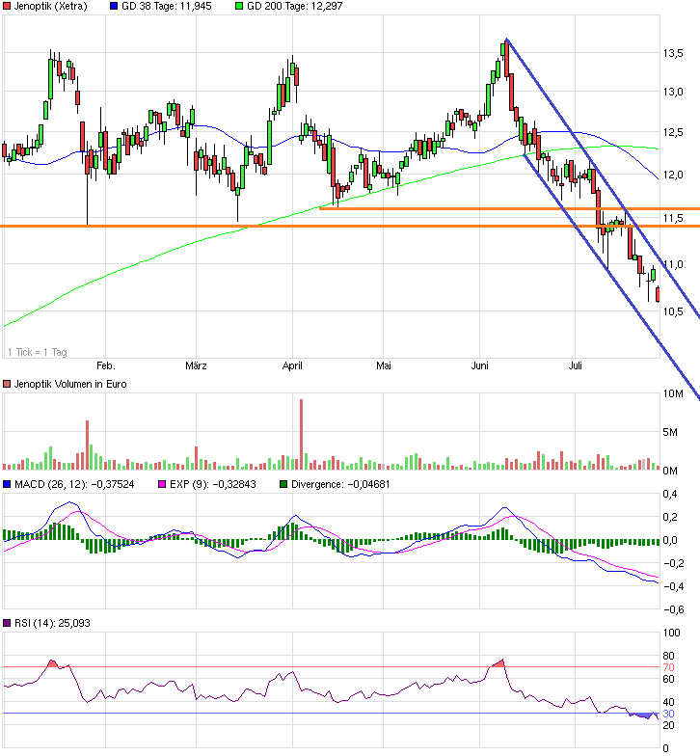Click the red 70 overbought label on RSI axis
This screenshot has width=700, height=756.
point(667,667)
